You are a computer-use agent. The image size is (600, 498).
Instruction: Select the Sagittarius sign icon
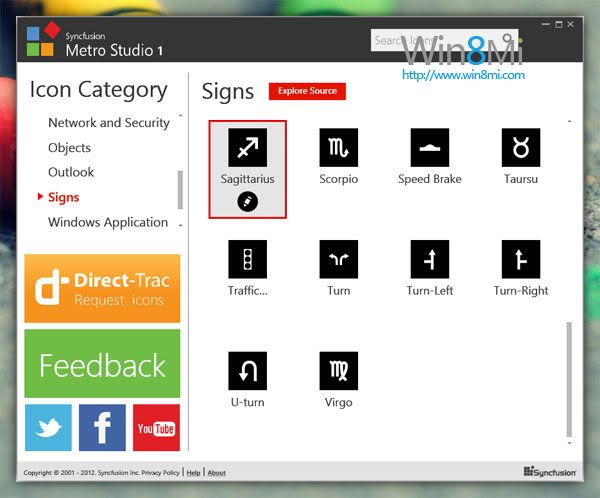click(248, 147)
